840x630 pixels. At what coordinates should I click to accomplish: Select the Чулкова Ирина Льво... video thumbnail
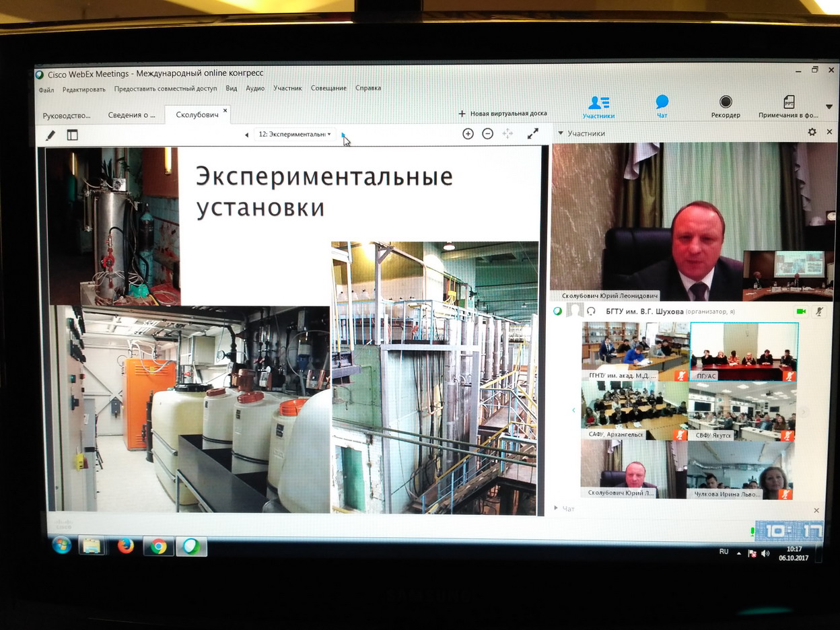point(741,470)
